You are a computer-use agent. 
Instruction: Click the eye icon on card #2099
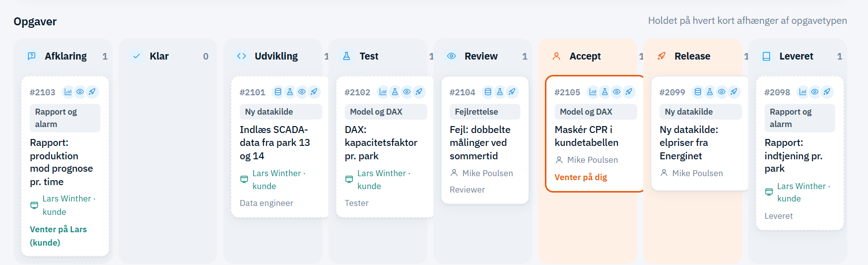point(722,92)
